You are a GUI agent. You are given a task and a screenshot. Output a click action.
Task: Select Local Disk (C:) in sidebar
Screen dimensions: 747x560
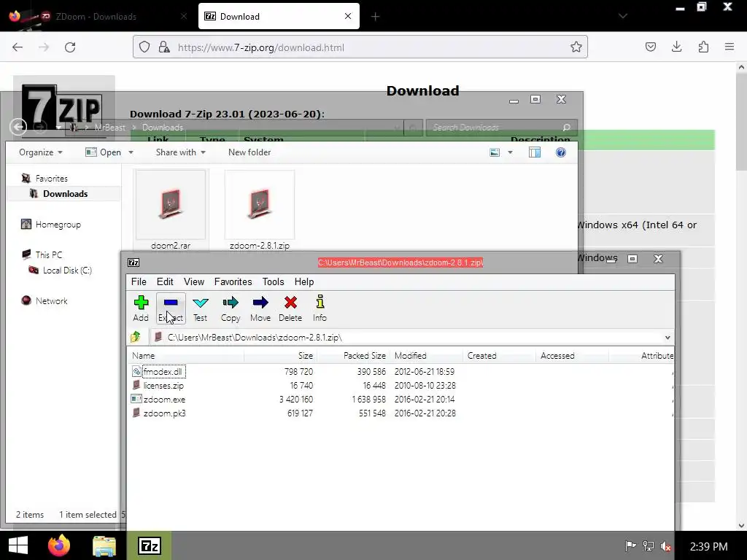click(x=67, y=271)
